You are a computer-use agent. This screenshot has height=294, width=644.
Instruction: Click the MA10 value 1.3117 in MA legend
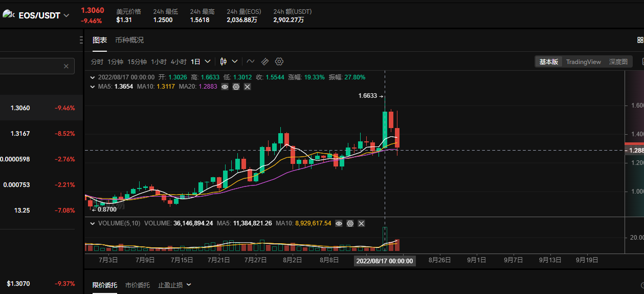166,87
